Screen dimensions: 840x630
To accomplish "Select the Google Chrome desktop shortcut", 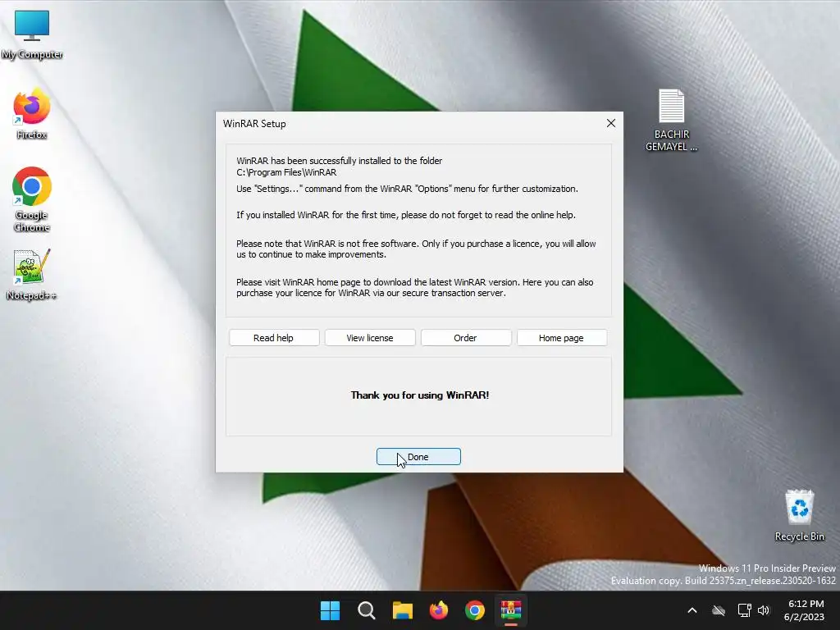I will coord(32,199).
